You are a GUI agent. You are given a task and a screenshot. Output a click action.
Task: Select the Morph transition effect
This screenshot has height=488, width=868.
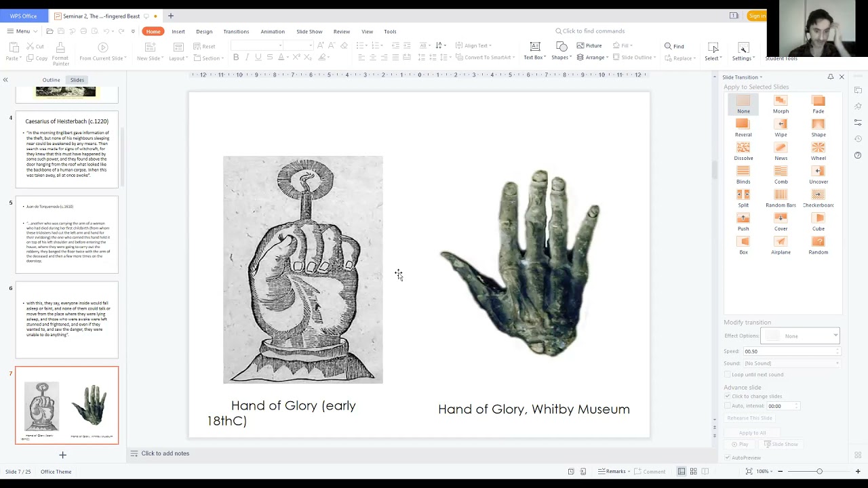tap(781, 104)
